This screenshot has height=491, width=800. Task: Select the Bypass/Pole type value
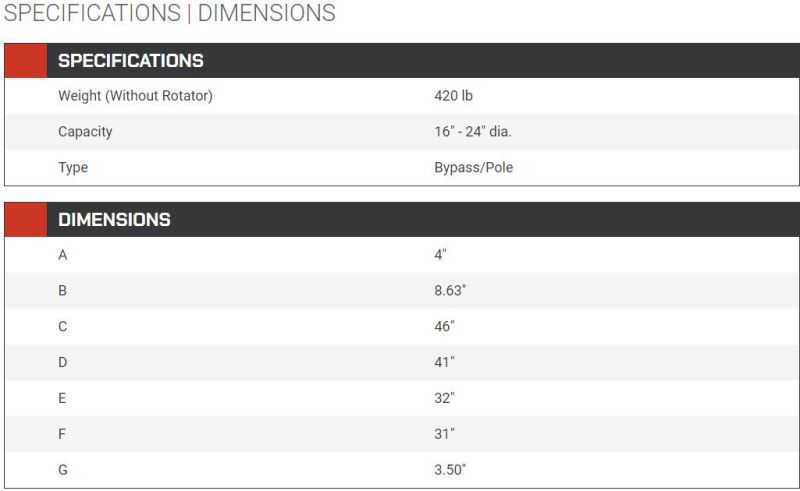[473, 167]
